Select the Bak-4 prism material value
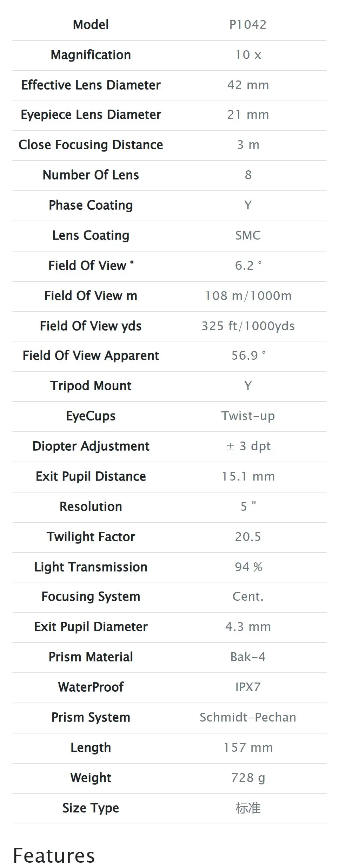Screen dimensions: 339x868 point(248,657)
